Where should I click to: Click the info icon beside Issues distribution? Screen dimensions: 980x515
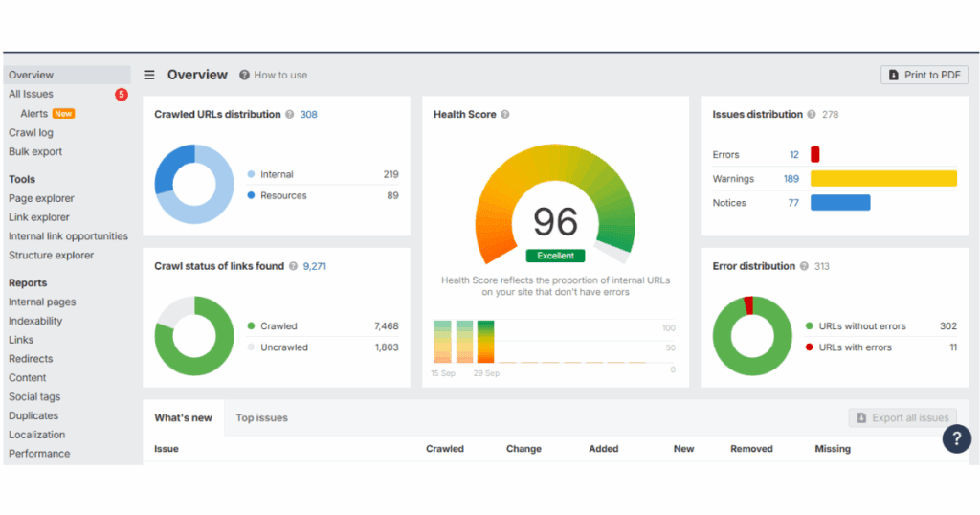pyautogui.click(x=812, y=115)
